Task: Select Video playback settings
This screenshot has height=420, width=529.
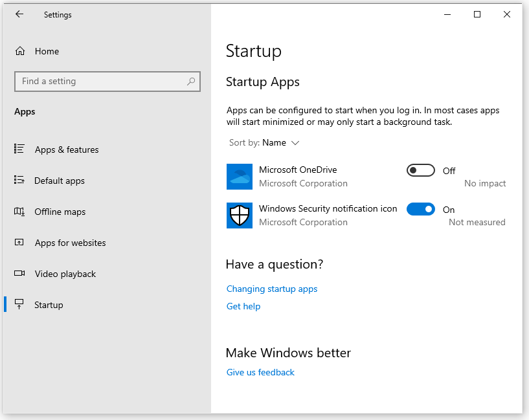Action: pyautogui.click(x=65, y=274)
